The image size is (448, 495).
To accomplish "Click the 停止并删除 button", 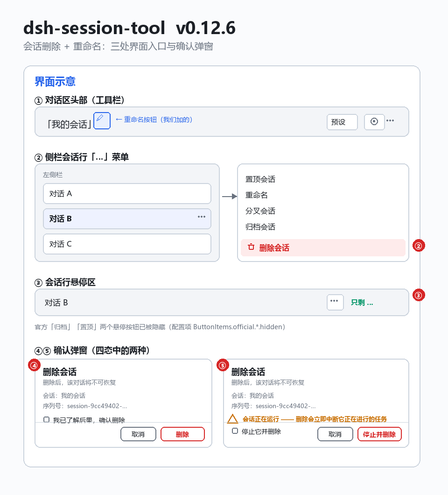I will [379, 434].
